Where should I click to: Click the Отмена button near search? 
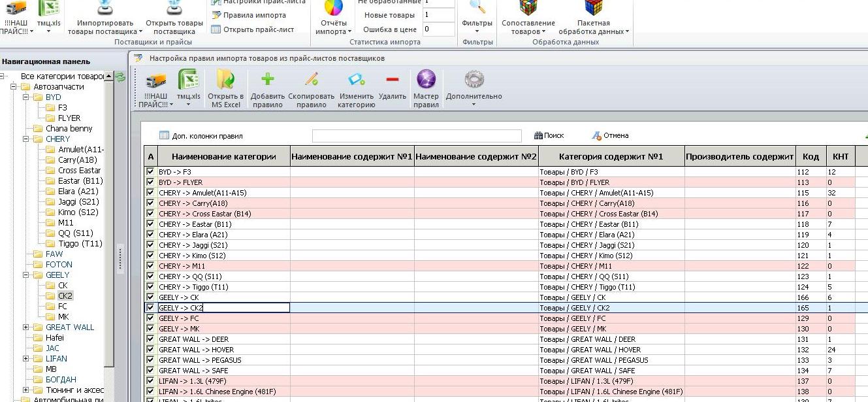point(610,135)
